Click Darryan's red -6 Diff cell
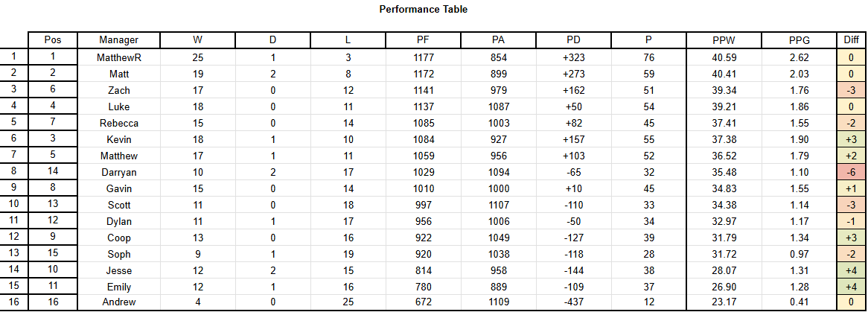This screenshot has width=868, height=315. 852,172
